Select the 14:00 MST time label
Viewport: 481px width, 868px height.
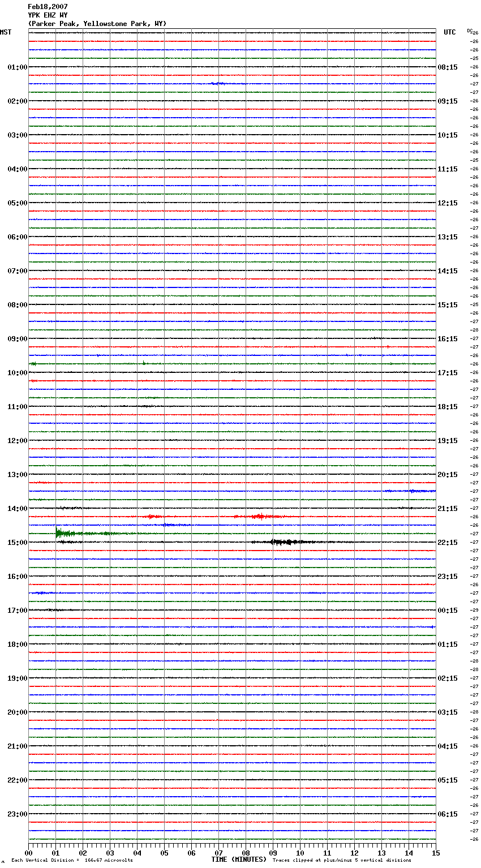17,509
